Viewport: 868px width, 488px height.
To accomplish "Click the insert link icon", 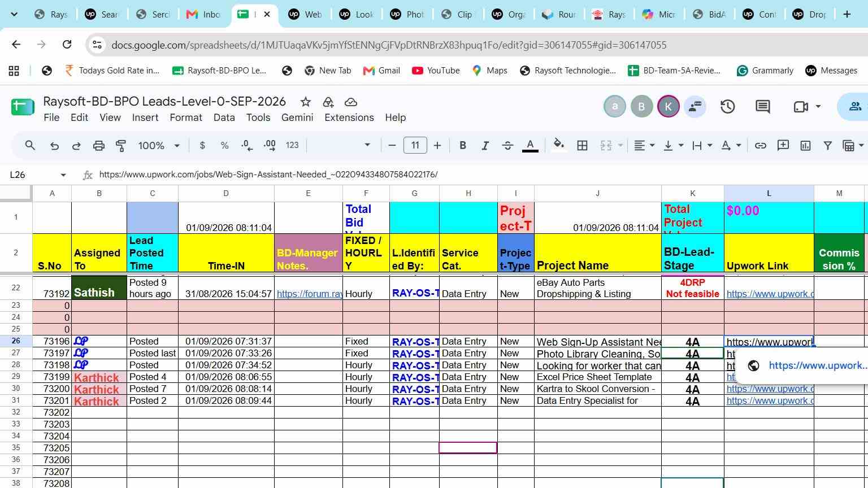I will click(761, 146).
